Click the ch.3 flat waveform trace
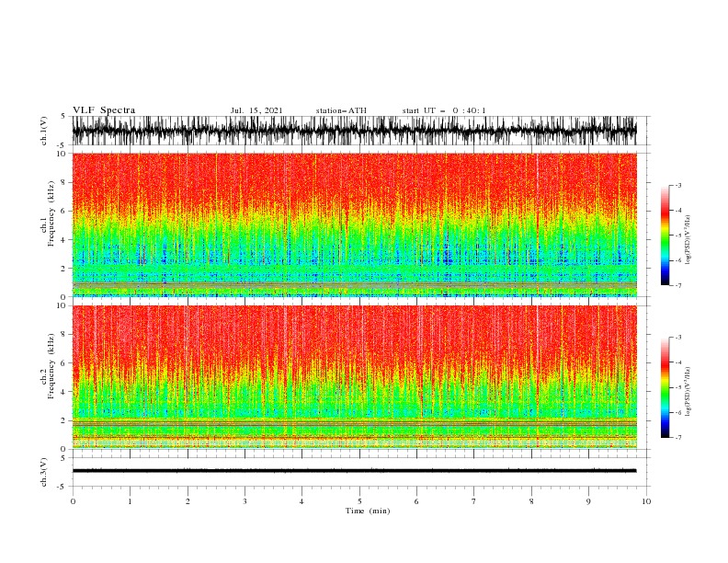This screenshot has height=563, width=728. pyautogui.click(x=354, y=471)
